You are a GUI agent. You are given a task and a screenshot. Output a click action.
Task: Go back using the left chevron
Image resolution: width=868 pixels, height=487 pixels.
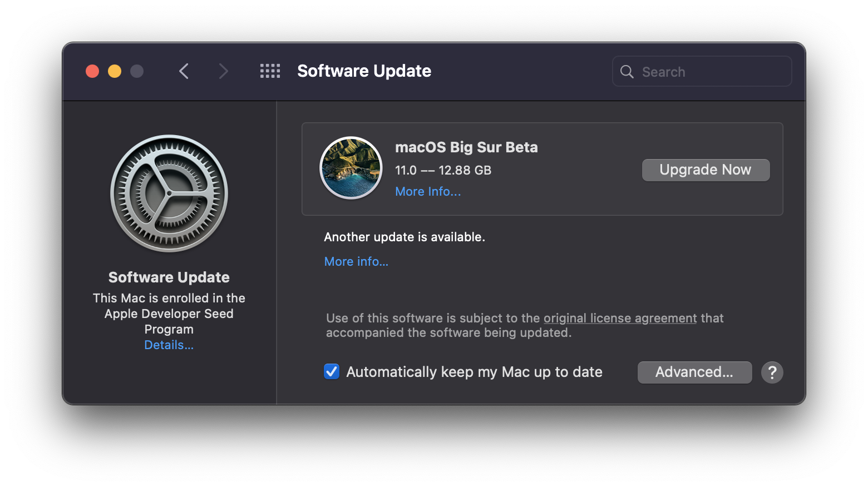click(184, 71)
